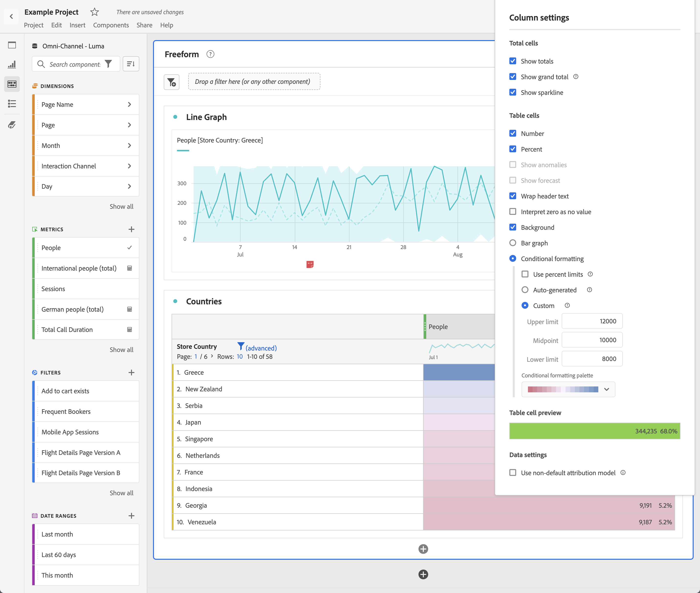Screen dimensions: 700x593
Task: Click the advanced filter link
Action: tap(261, 348)
